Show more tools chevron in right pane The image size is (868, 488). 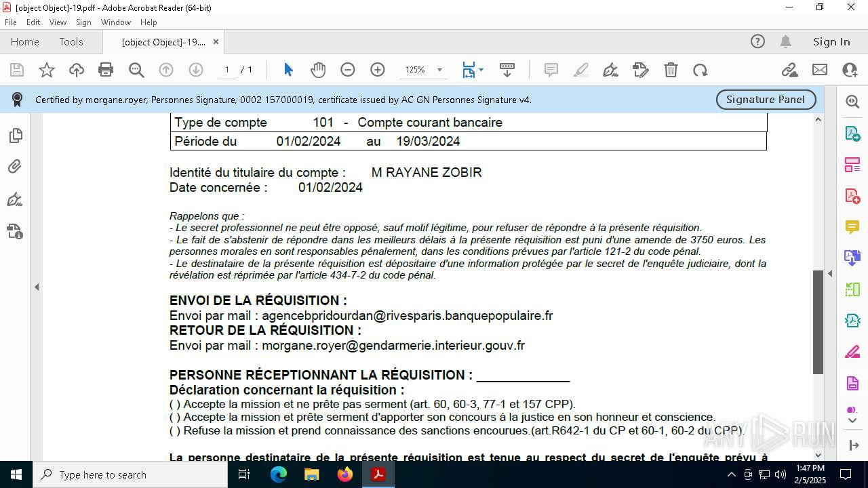point(852,421)
